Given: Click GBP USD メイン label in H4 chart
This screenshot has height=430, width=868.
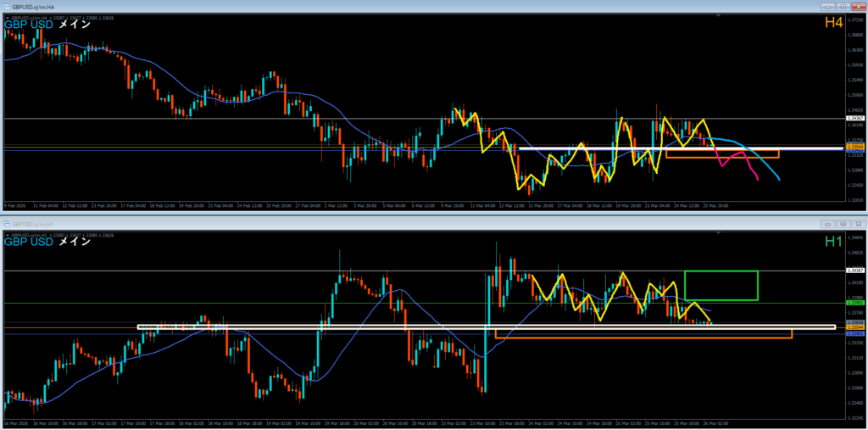Looking at the screenshot, I should [x=47, y=25].
